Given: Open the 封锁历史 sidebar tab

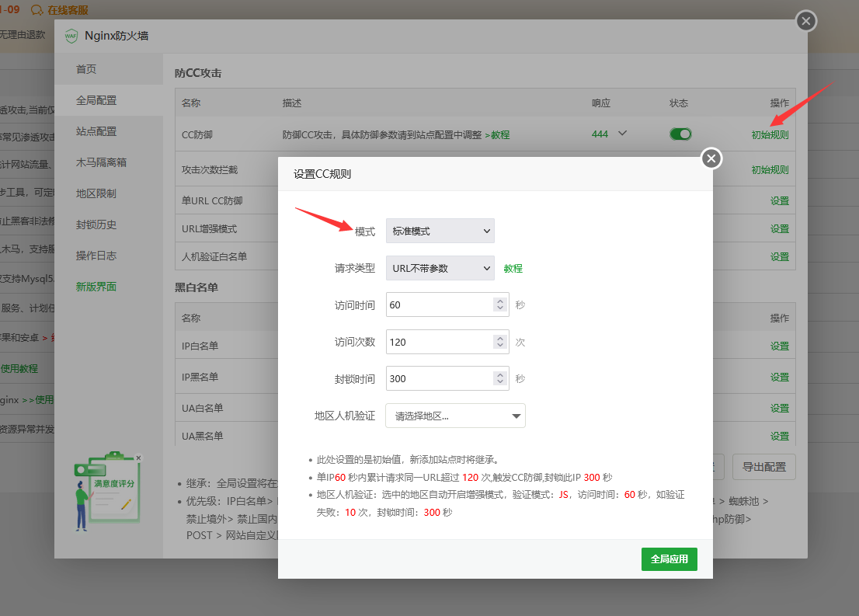Looking at the screenshot, I should (x=109, y=224).
